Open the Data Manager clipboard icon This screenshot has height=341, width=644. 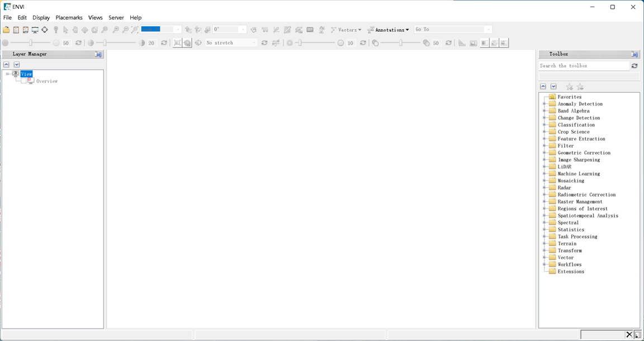pos(16,30)
